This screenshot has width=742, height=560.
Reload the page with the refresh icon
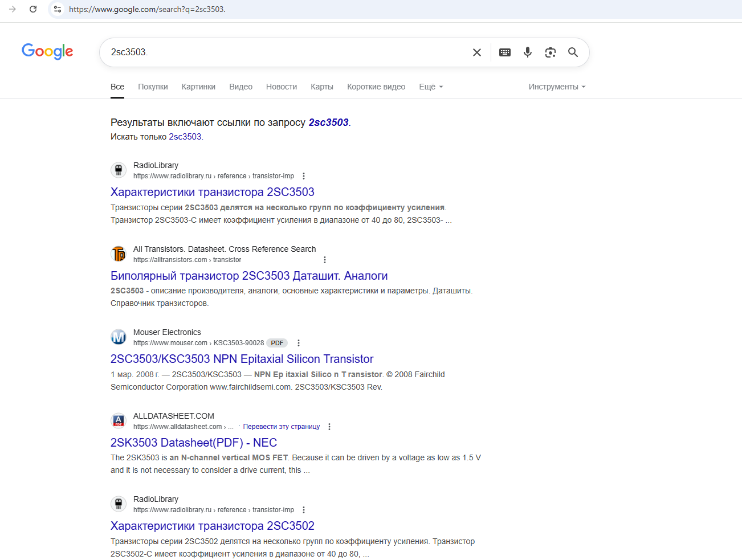coord(33,9)
